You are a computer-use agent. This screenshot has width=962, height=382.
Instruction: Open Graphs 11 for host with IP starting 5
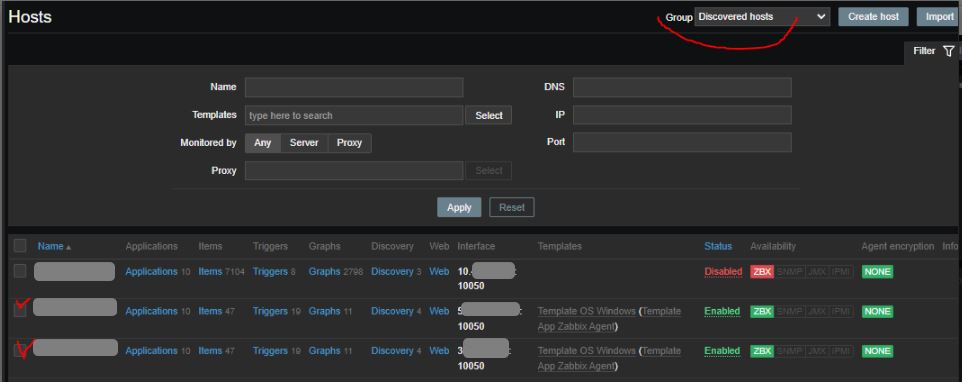[x=325, y=311]
